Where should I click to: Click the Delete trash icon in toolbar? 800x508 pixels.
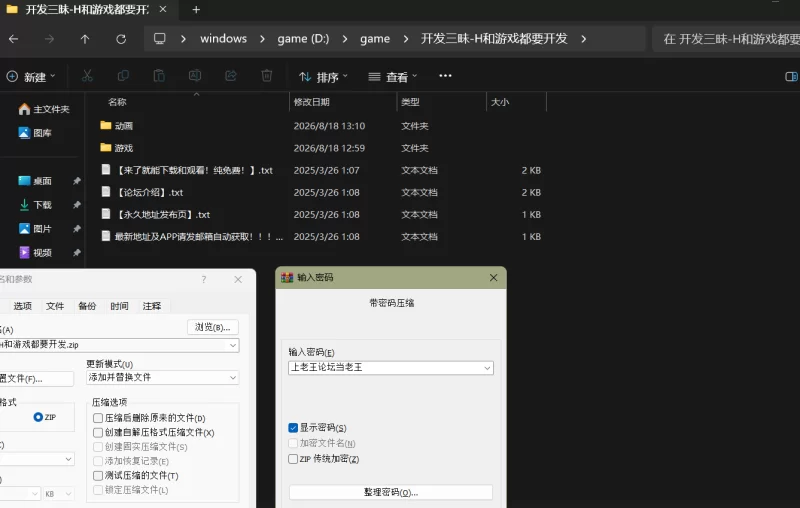(x=266, y=76)
